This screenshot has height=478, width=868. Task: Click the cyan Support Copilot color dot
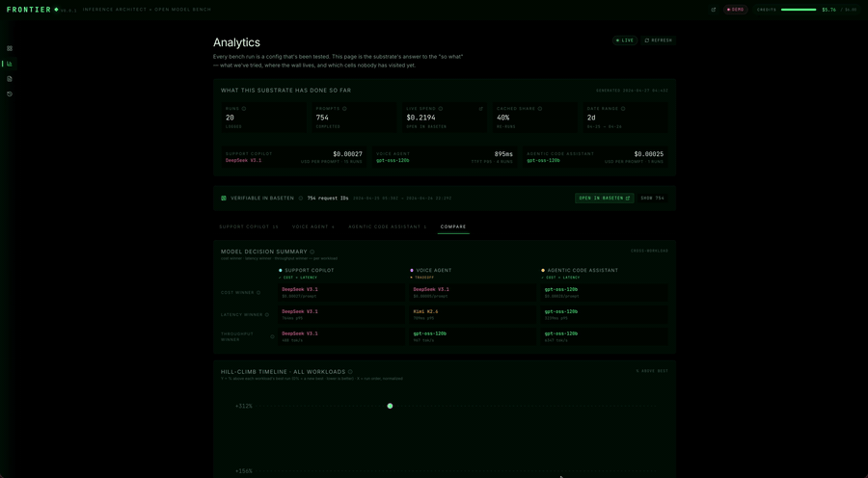pyautogui.click(x=280, y=271)
